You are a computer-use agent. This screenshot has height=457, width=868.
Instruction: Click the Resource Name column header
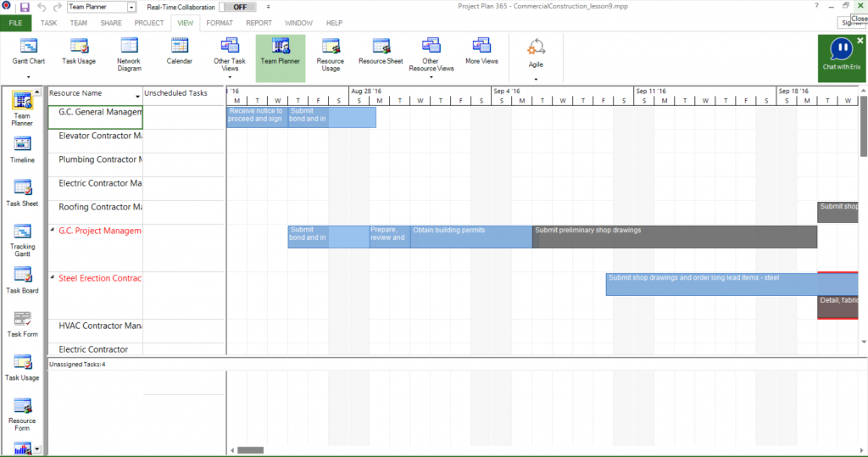89,93
